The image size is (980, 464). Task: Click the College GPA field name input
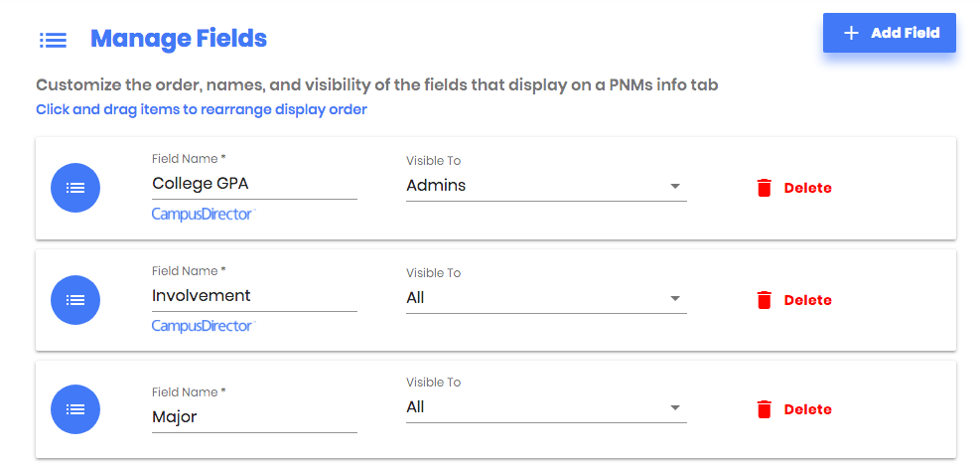(254, 184)
